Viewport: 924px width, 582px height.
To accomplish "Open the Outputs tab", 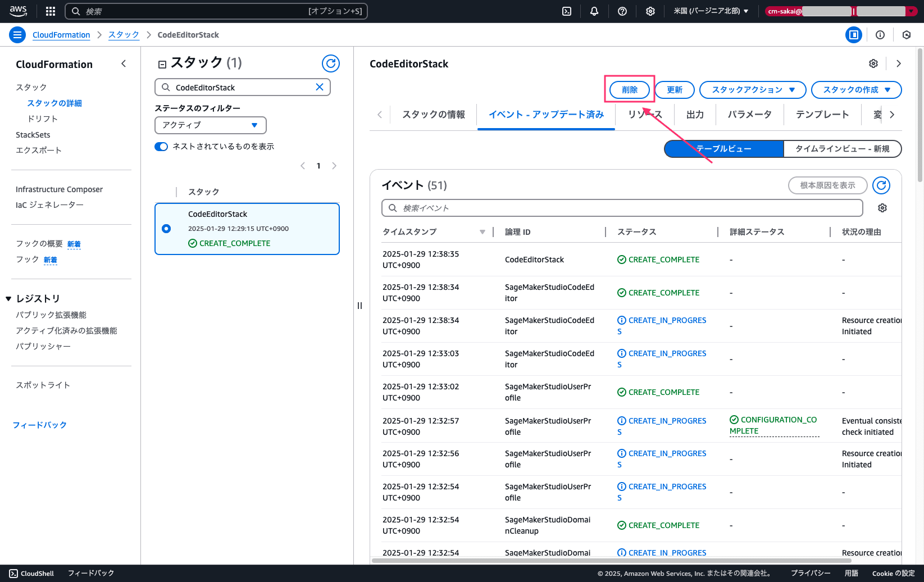I will (695, 115).
